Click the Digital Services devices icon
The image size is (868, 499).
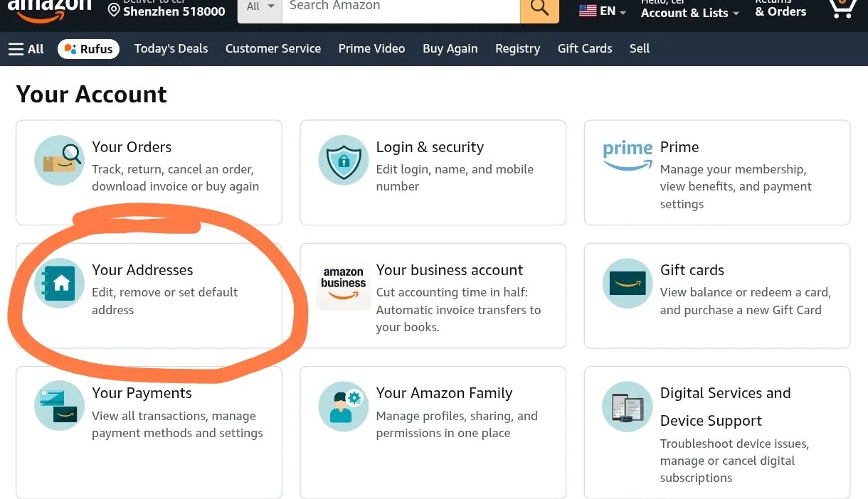coord(628,407)
